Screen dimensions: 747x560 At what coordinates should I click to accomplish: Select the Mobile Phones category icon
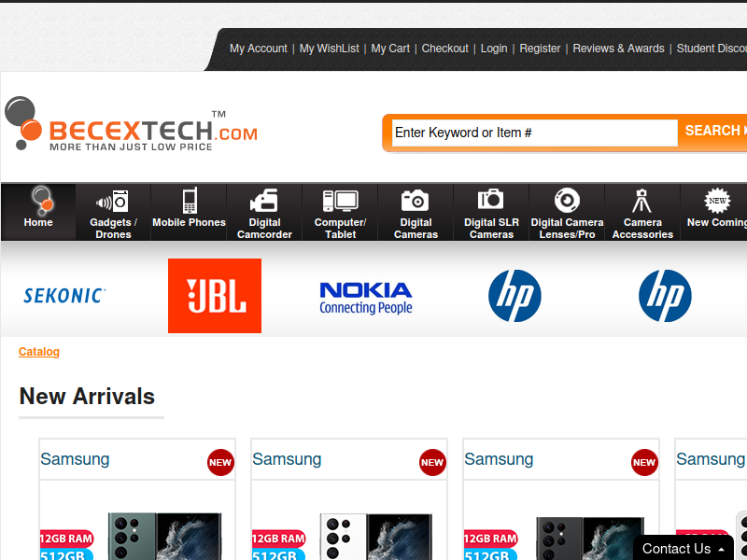coord(190,201)
